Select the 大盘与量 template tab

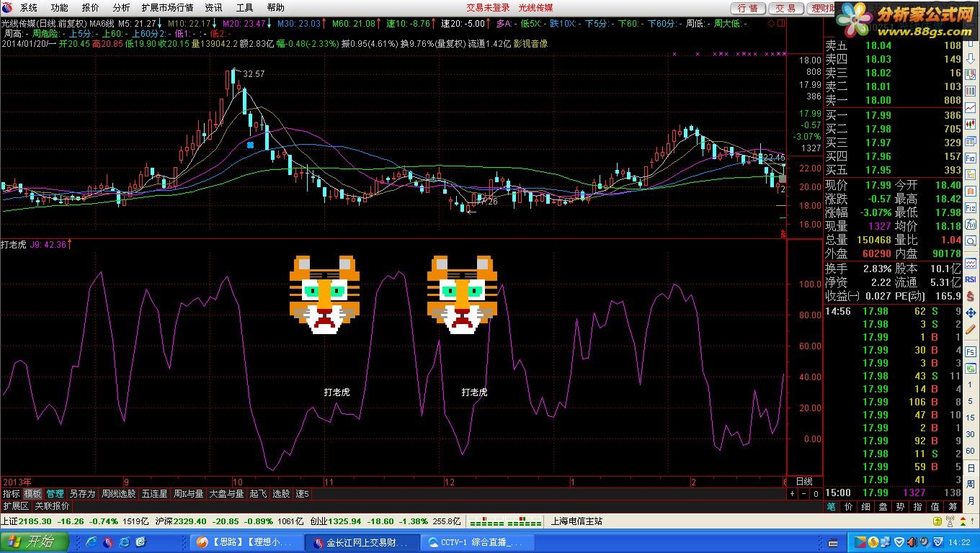tap(226, 494)
